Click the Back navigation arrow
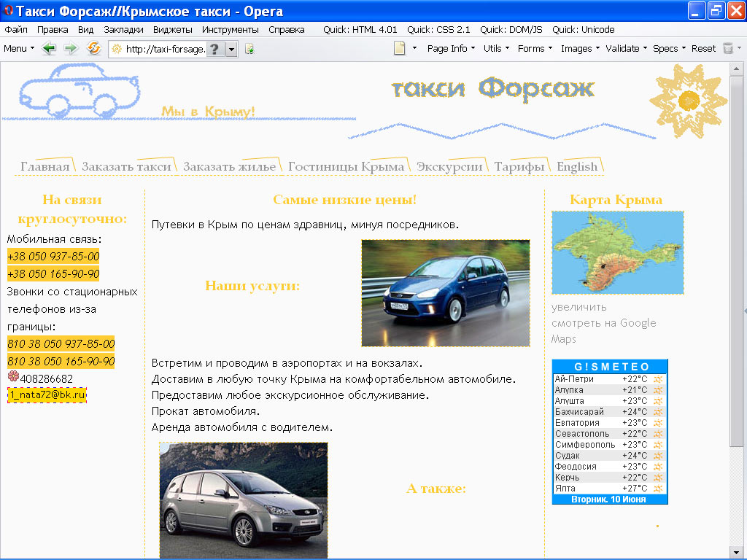Viewport: 747px width, 560px height. click(x=49, y=48)
